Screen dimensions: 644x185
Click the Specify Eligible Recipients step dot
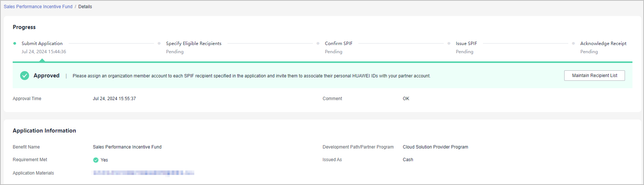[159, 44]
